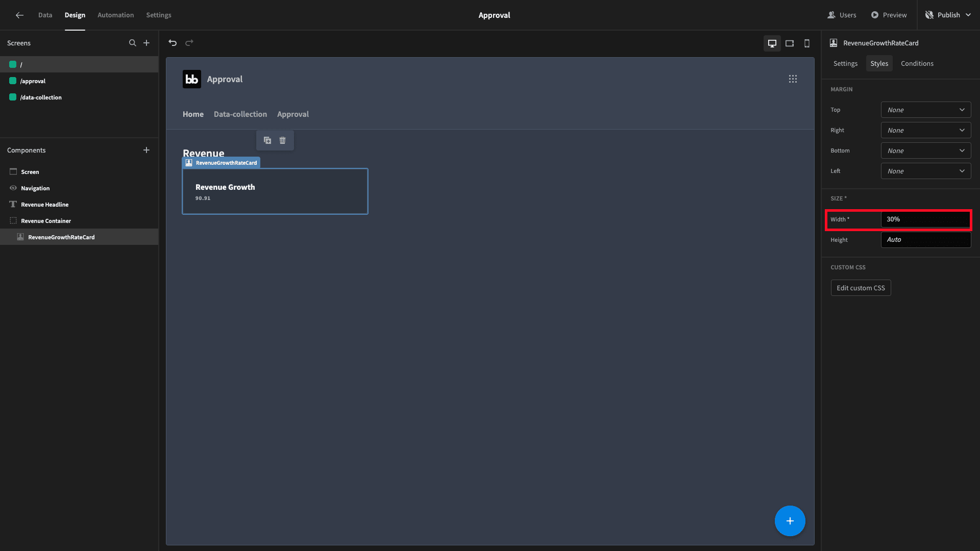Switch to the Conditions tab
This screenshot has width=980, height=551.
pyautogui.click(x=917, y=63)
